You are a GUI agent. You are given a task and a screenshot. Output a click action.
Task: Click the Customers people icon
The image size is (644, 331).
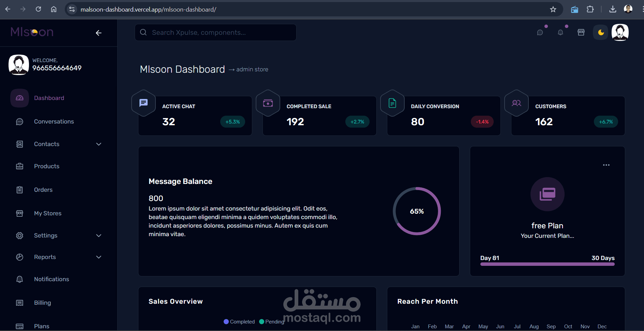coord(516,103)
